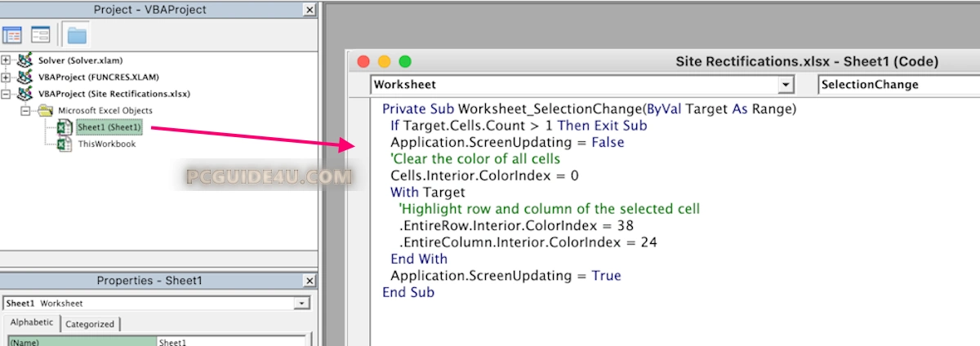Click the View Object toolbar icon

click(x=41, y=35)
